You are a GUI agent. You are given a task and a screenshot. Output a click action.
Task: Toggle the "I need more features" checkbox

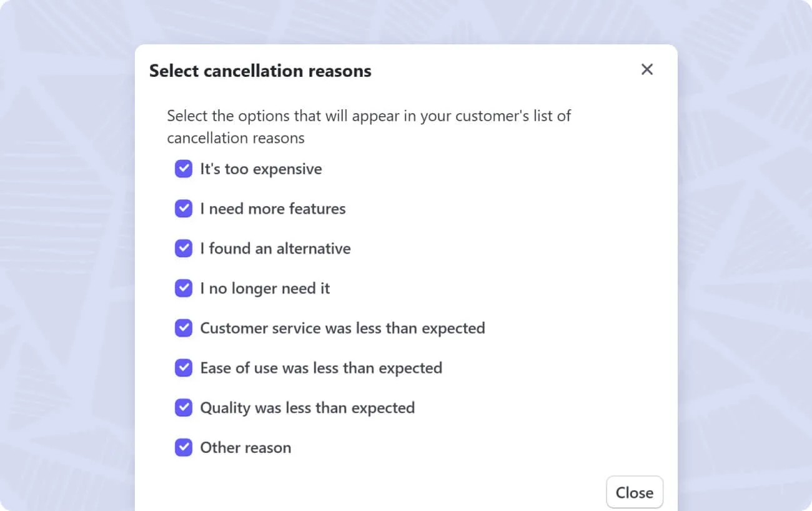184,209
